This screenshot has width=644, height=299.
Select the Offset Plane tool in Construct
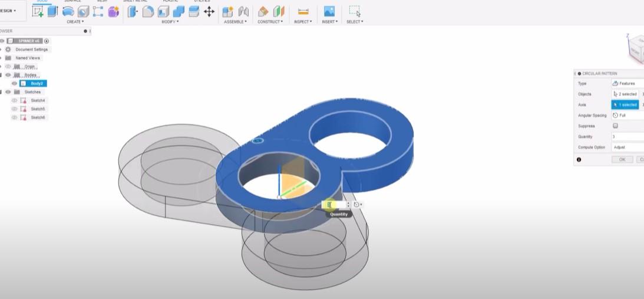[x=263, y=12]
